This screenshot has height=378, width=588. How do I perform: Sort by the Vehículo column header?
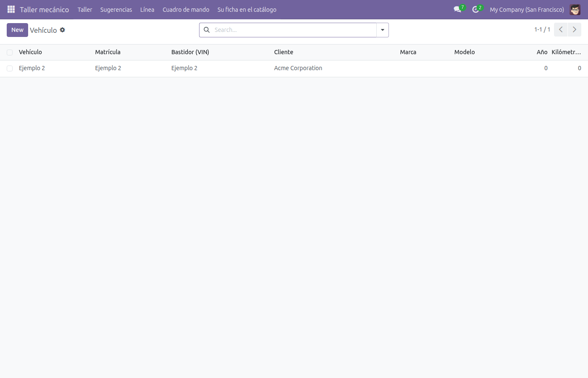click(30, 52)
